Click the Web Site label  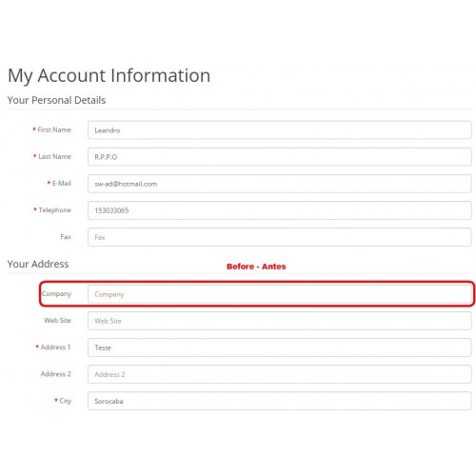tap(57, 321)
